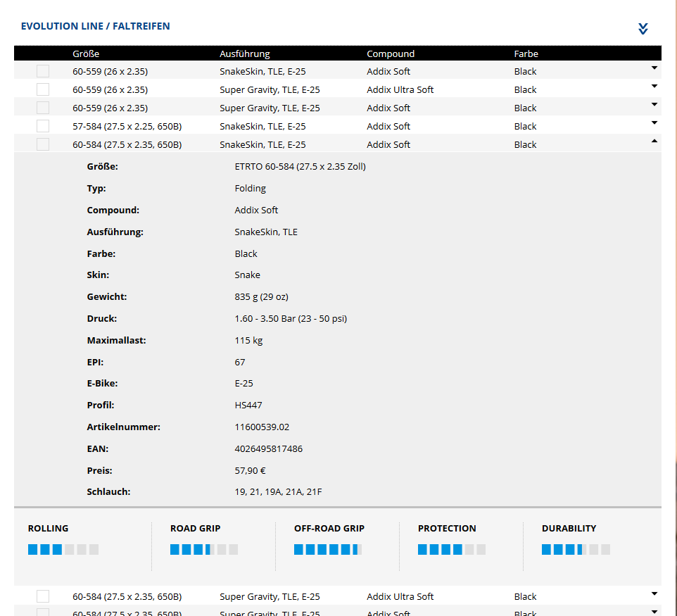The height and width of the screenshot is (616, 677).
Task: Expand 60-584 Super Gravity Addix Ultra Soft arrow
Action: coord(654,593)
